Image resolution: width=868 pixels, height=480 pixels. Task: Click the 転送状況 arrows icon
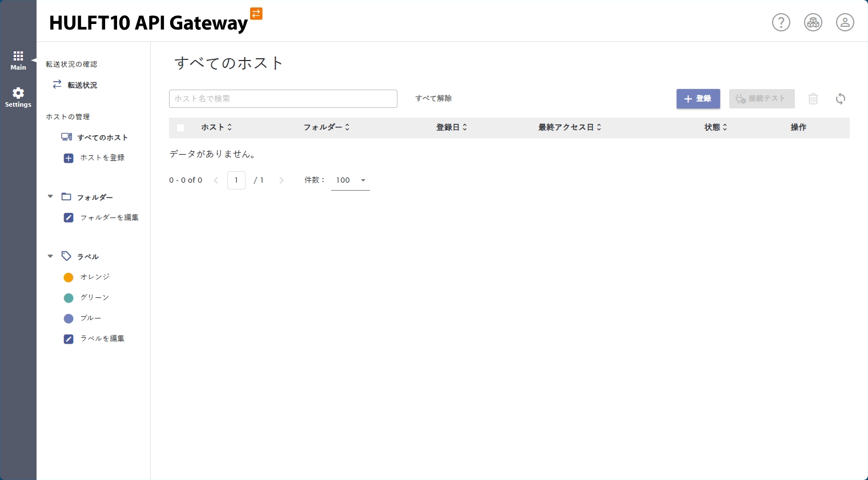(x=57, y=84)
